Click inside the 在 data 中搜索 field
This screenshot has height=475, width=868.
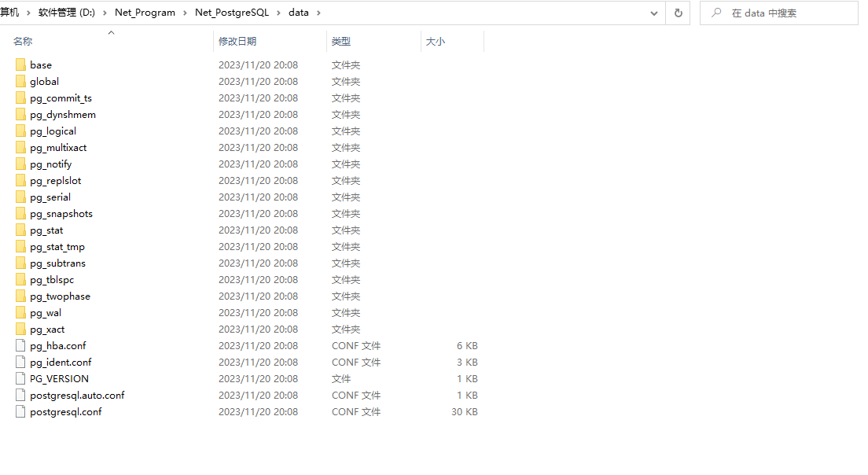pos(786,13)
